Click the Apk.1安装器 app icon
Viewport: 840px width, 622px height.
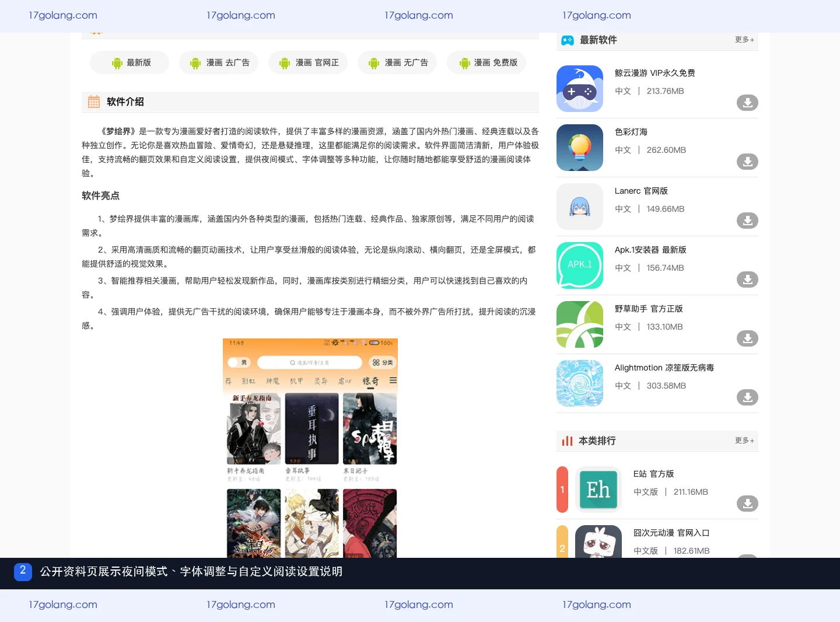[580, 265]
